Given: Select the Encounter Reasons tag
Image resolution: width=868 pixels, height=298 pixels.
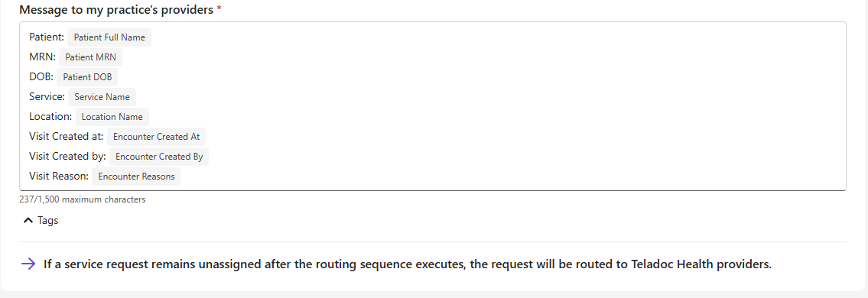Looking at the screenshot, I should [x=136, y=177].
